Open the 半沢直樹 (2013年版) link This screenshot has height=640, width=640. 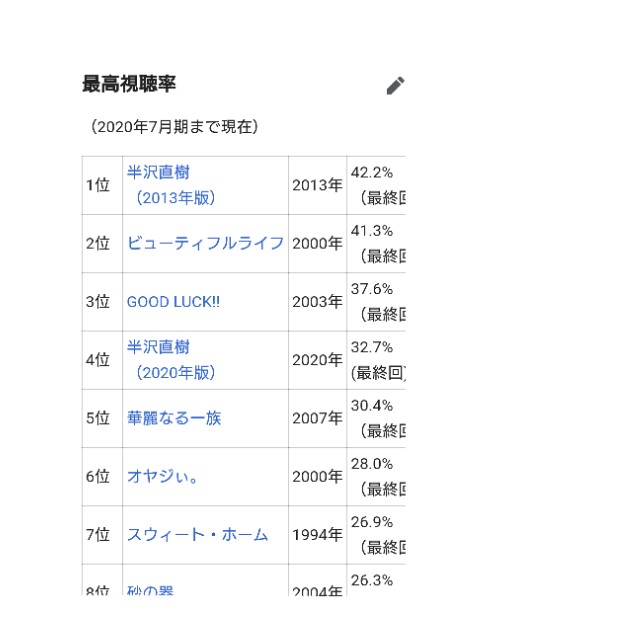pos(171,185)
